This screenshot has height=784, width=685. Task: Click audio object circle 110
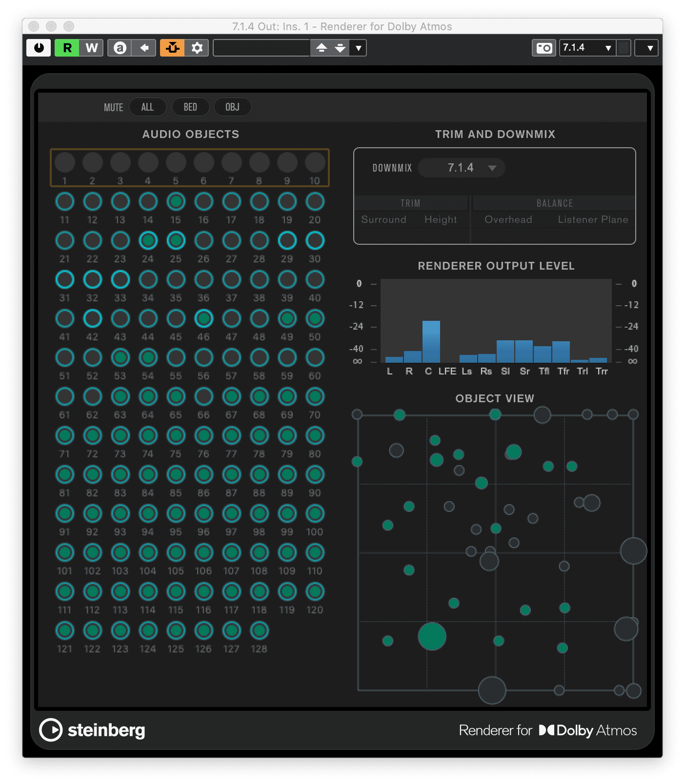tap(315, 552)
